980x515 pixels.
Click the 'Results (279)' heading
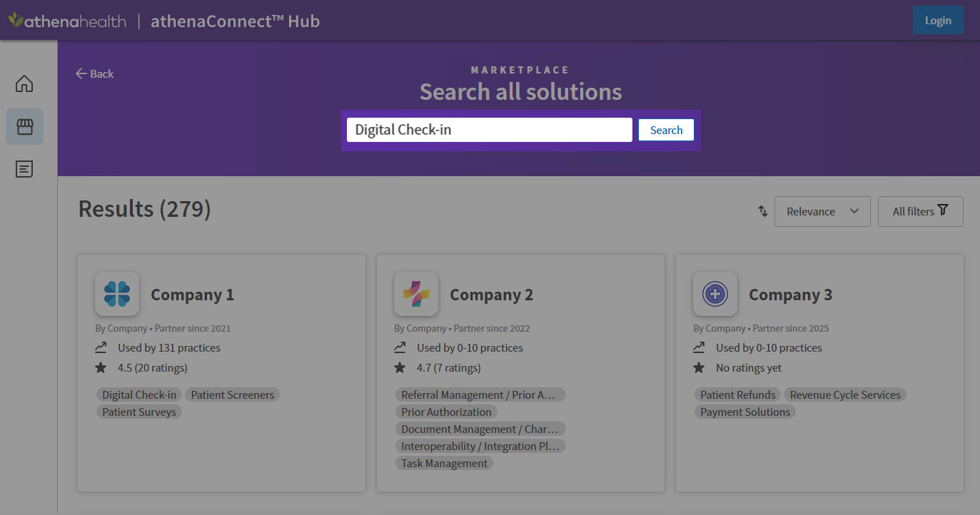click(x=144, y=209)
